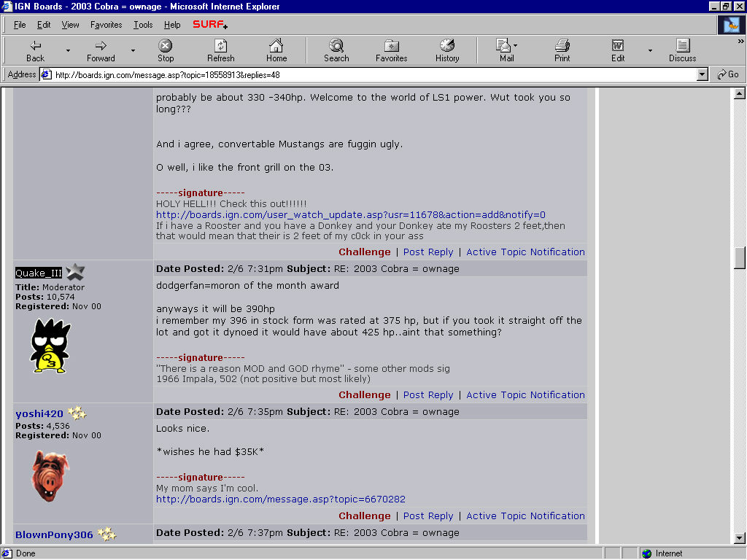Image resolution: width=747 pixels, height=560 pixels.
Task: Expand the toolbar overflow chevron
Action: pos(740,42)
